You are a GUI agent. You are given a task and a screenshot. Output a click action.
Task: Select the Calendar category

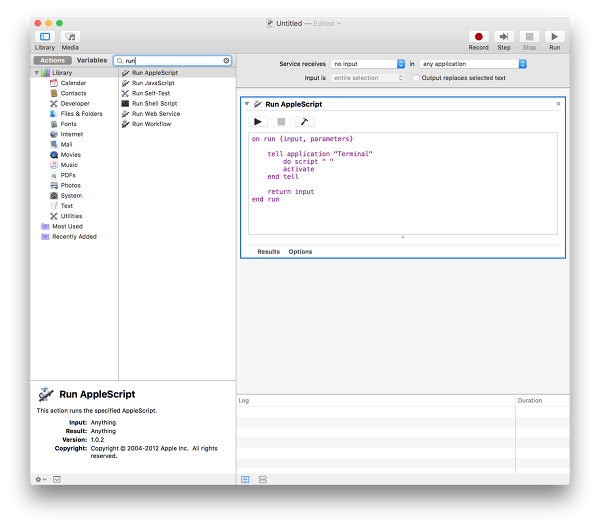tap(73, 83)
